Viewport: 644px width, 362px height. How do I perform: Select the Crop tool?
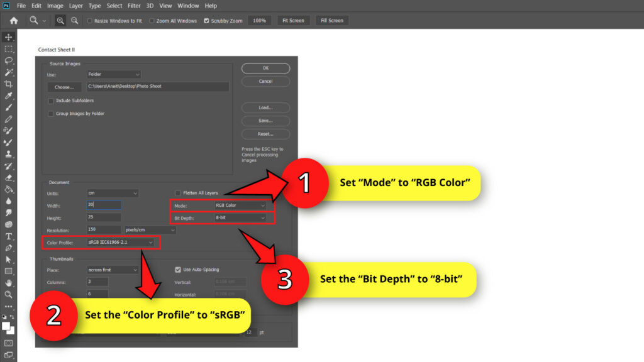(x=9, y=84)
